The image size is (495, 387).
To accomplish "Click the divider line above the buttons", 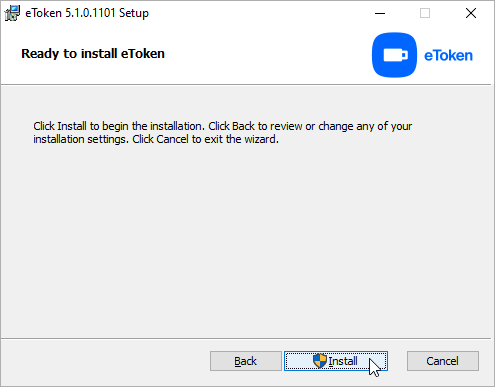I will [x=246, y=339].
